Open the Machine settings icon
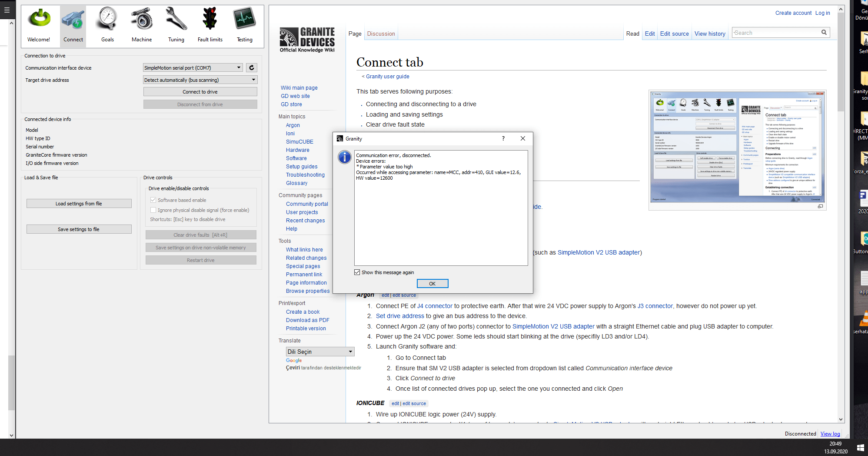The height and width of the screenshot is (456, 868). (142, 25)
